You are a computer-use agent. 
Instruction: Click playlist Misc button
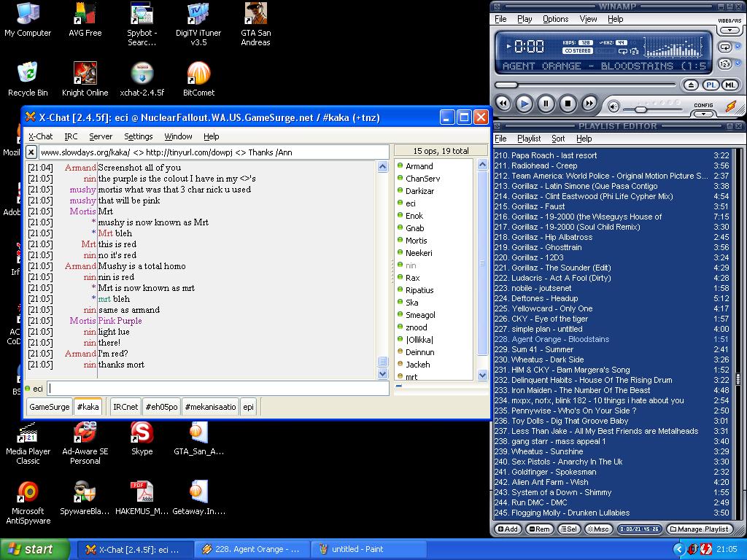click(x=597, y=529)
